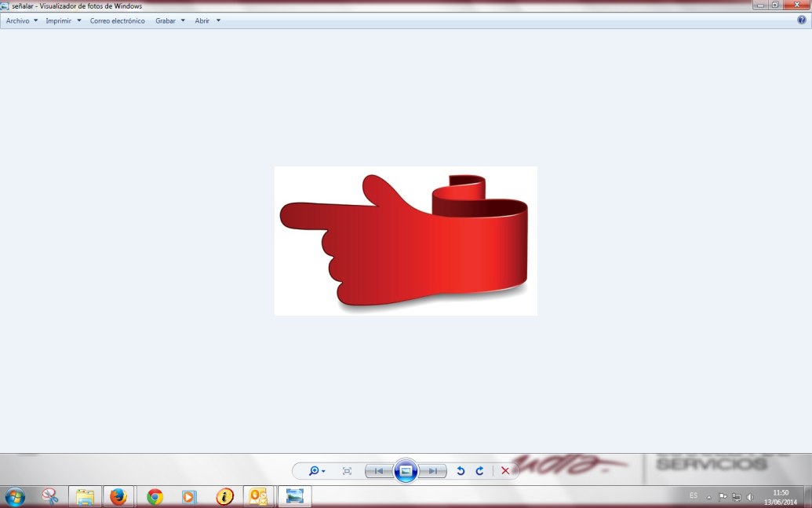Click the ES language indicator
This screenshot has height=508, width=812.
[x=693, y=495]
